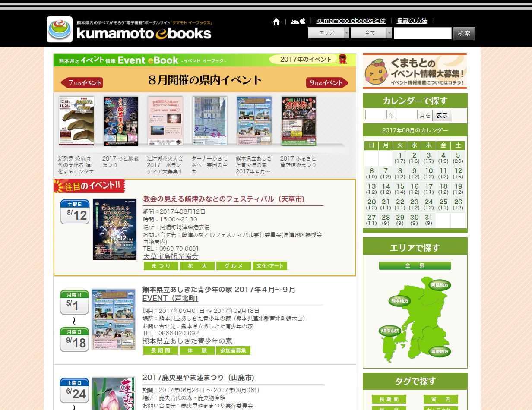Click the calendar year input field

click(x=376, y=115)
